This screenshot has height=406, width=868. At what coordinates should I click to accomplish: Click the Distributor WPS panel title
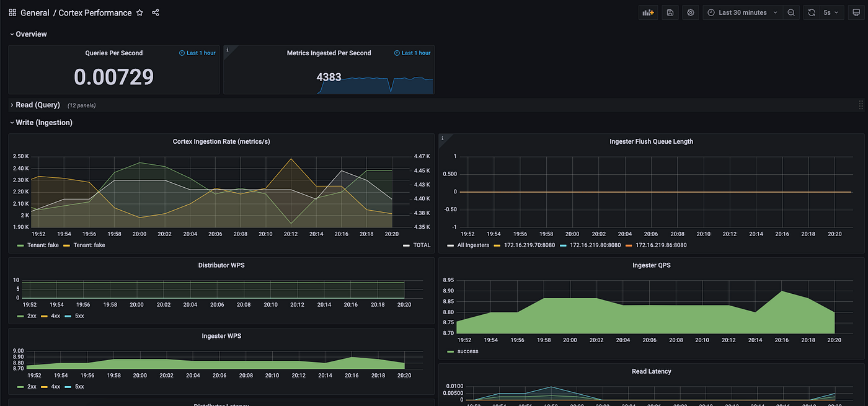(x=221, y=265)
